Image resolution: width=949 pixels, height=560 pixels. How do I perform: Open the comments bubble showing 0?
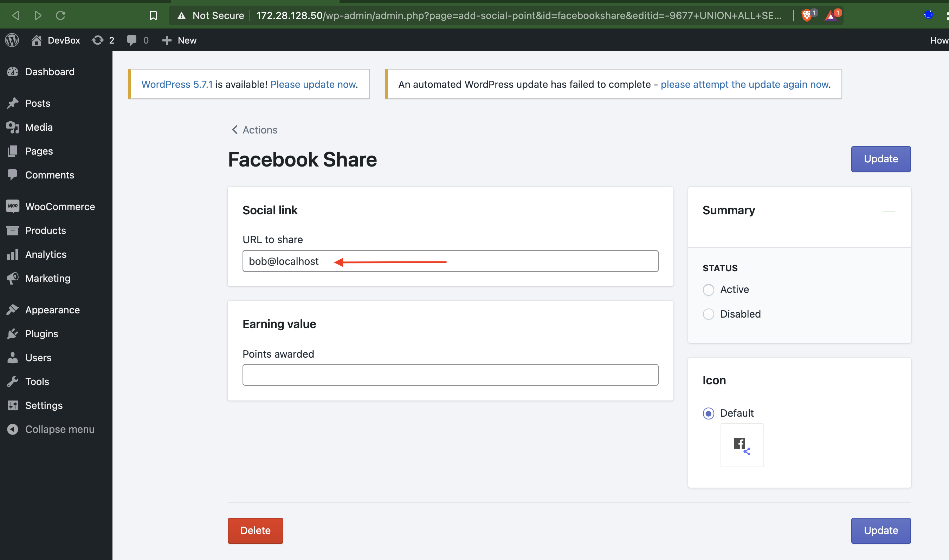(x=138, y=40)
